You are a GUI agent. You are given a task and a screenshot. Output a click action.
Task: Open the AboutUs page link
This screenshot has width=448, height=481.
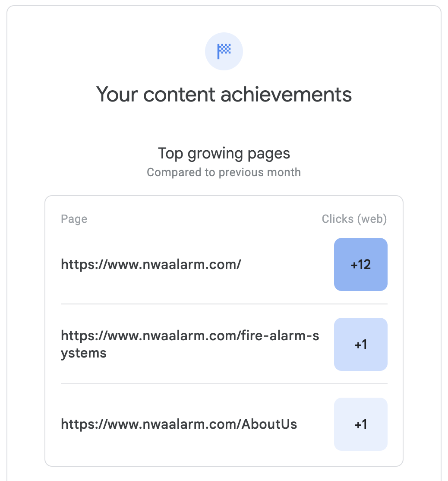tap(179, 424)
